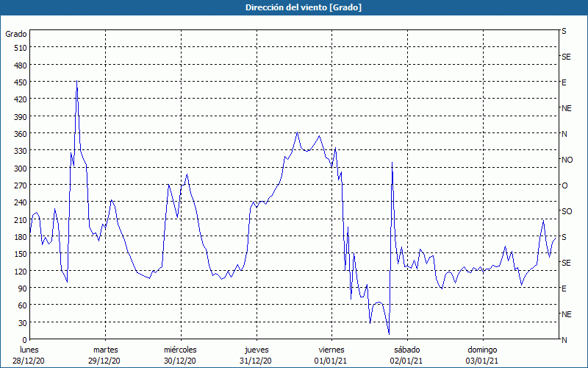Select the 480 axis value
This screenshot has width=588, height=368.
tap(21, 66)
